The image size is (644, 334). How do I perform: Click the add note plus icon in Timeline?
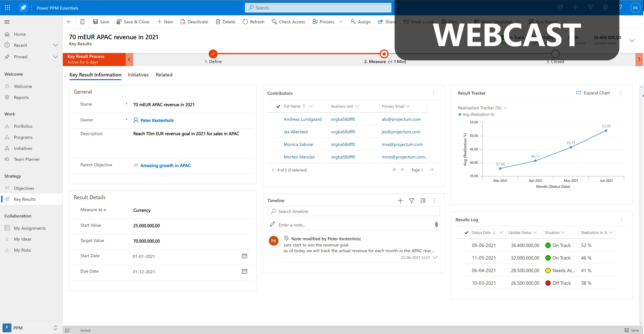[400, 200]
